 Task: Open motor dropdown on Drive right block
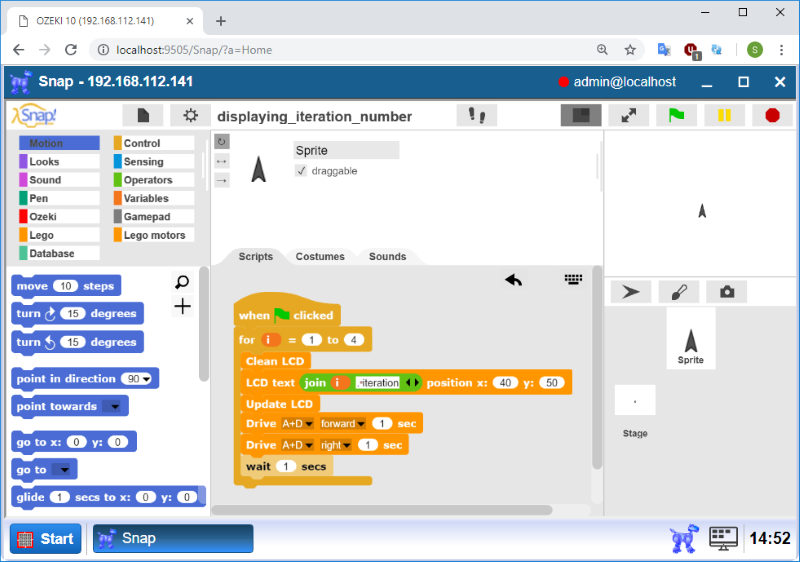click(x=297, y=445)
